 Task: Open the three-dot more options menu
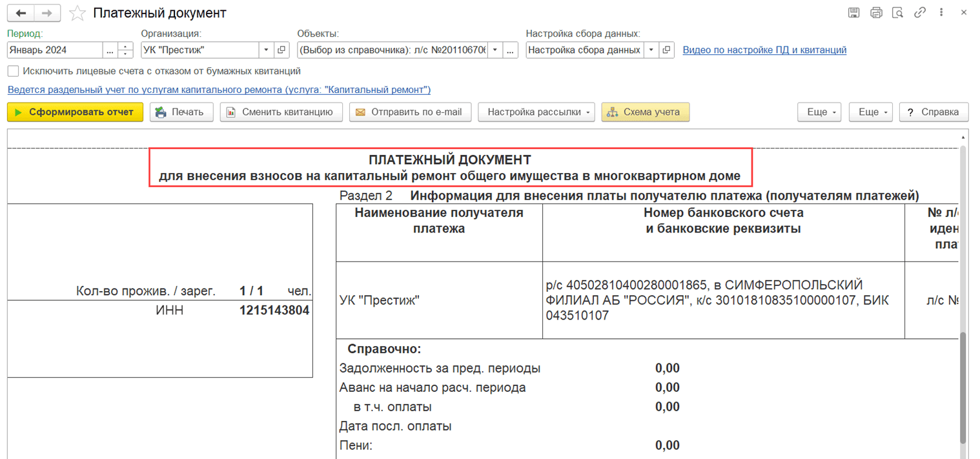coord(941,12)
